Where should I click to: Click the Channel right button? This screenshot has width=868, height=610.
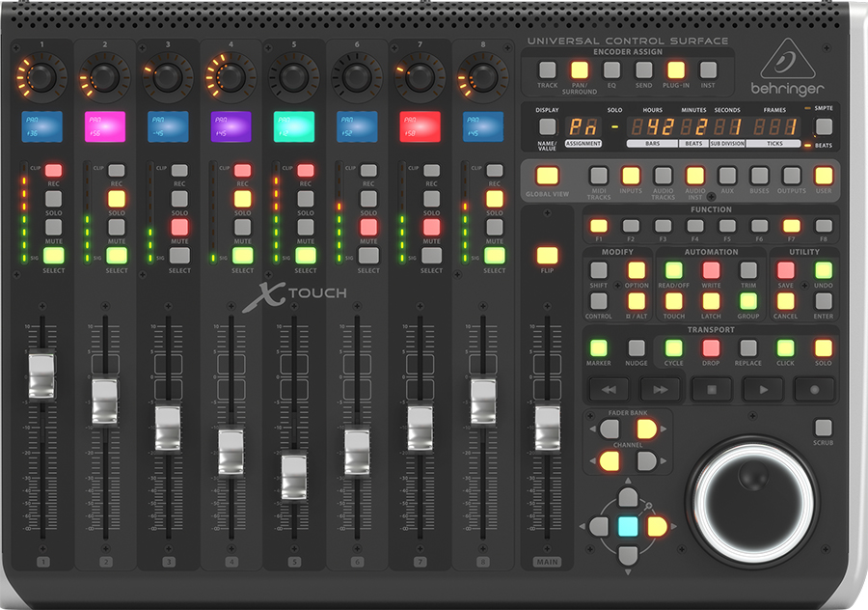point(646,460)
